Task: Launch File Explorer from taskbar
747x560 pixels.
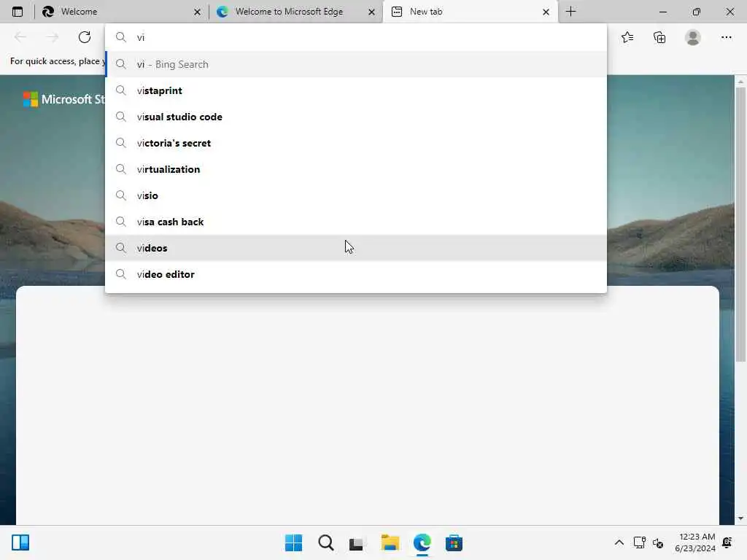Action: 390,542
